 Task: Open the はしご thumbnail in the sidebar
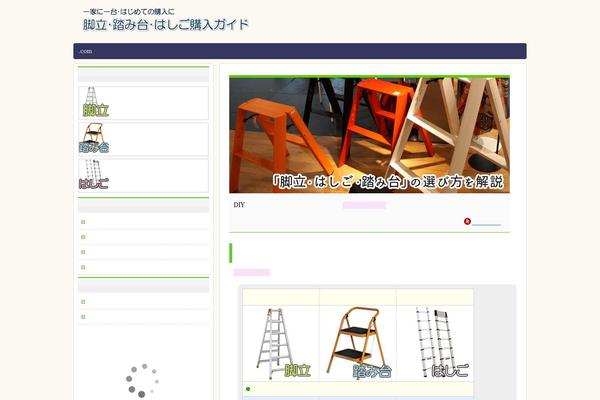coord(94,175)
